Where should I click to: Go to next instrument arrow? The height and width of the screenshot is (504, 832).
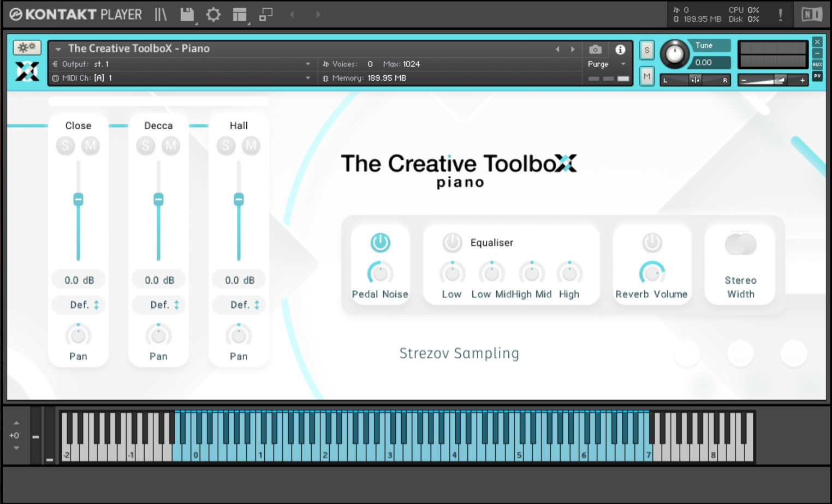click(x=573, y=49)
